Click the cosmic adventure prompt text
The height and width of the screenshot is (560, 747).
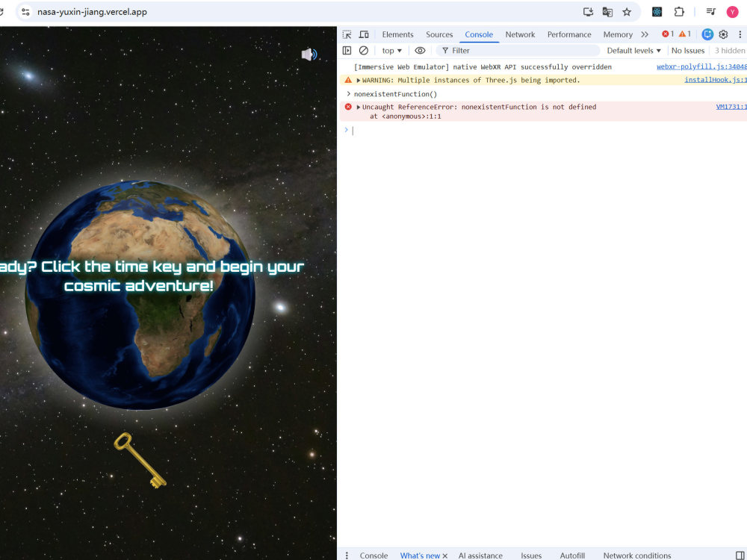152,276
